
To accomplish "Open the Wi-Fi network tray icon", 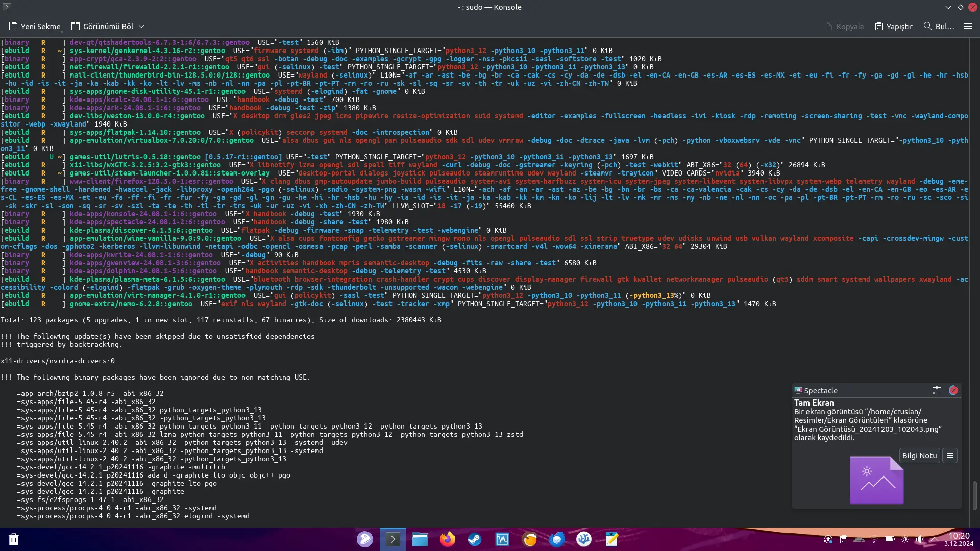I will point(874,539).
